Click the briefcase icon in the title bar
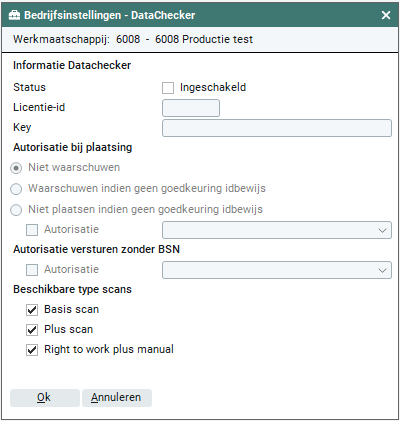The height and width of the screenshot is (421, 400). click(14, 15)
